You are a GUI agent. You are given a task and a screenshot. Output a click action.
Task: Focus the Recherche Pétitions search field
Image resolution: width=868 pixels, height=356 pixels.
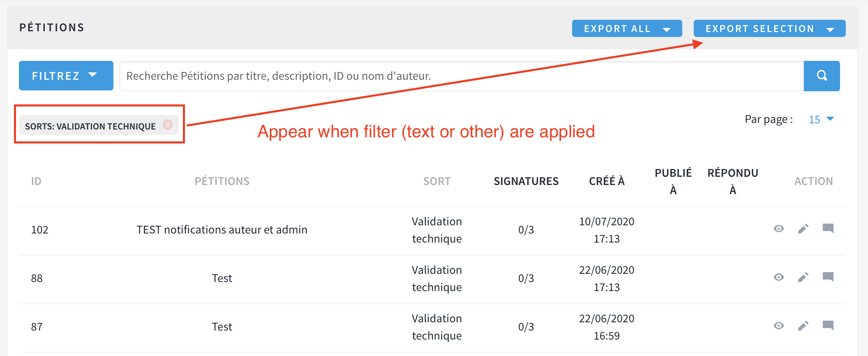coord(461,76)
